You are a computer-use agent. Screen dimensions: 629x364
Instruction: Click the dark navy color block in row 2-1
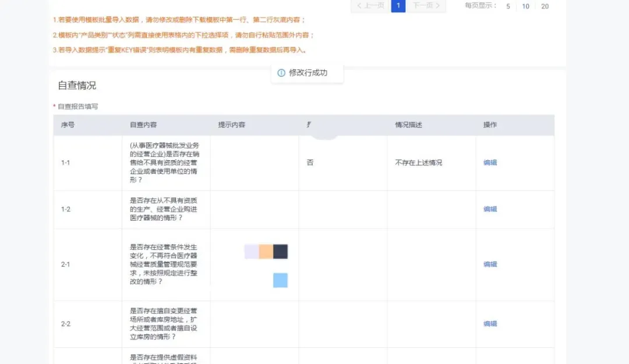point(280,252)
